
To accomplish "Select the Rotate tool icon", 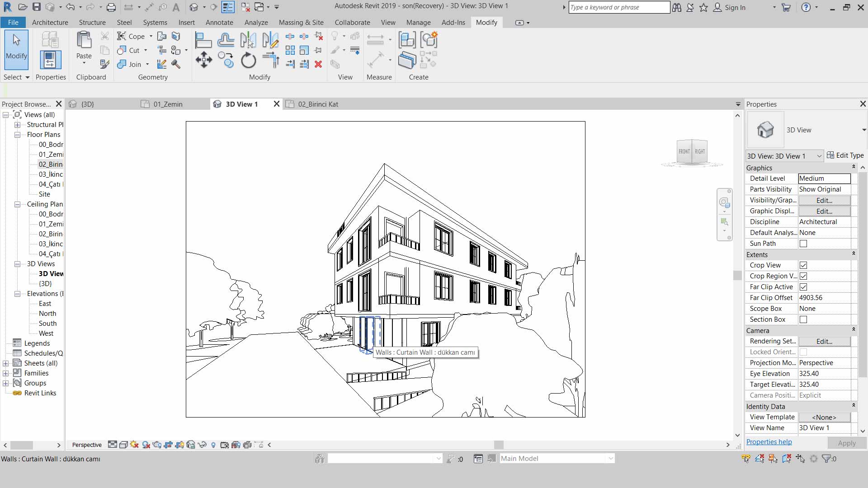I will (248, 60).
